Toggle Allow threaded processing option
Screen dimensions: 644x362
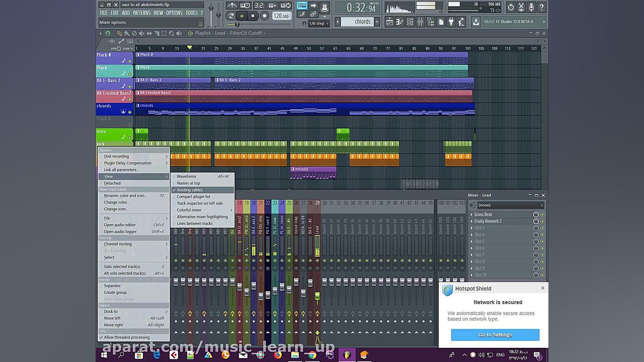(127, 337)
